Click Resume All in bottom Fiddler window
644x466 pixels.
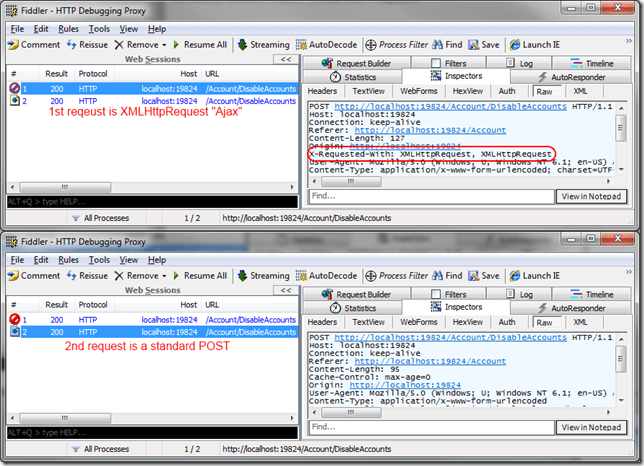(x=200, y=276)
